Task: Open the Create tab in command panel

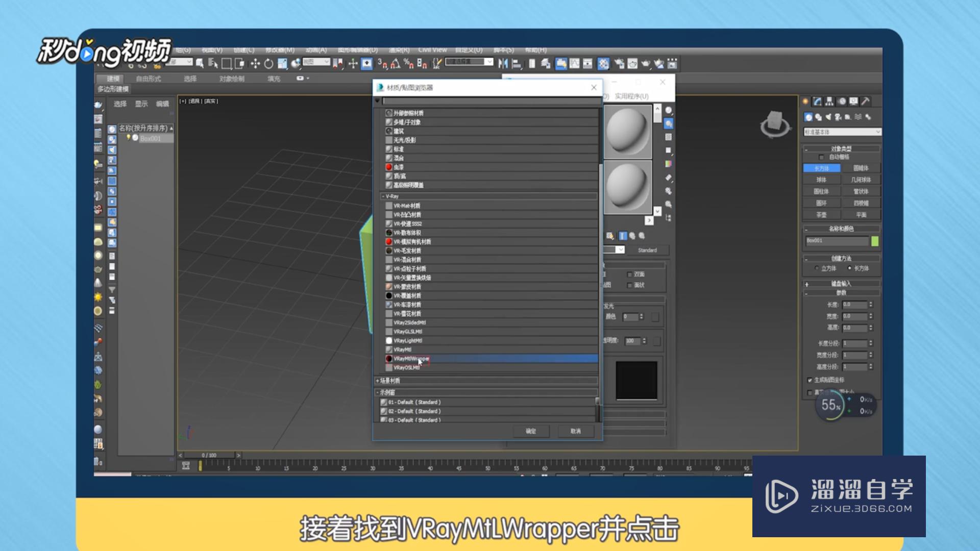Action: [x=805, y=101]
